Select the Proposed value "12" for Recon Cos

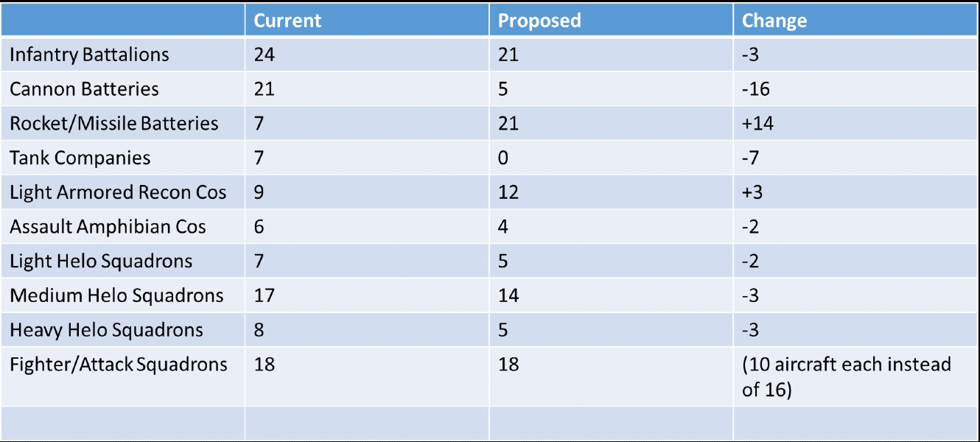click(508, 193)
